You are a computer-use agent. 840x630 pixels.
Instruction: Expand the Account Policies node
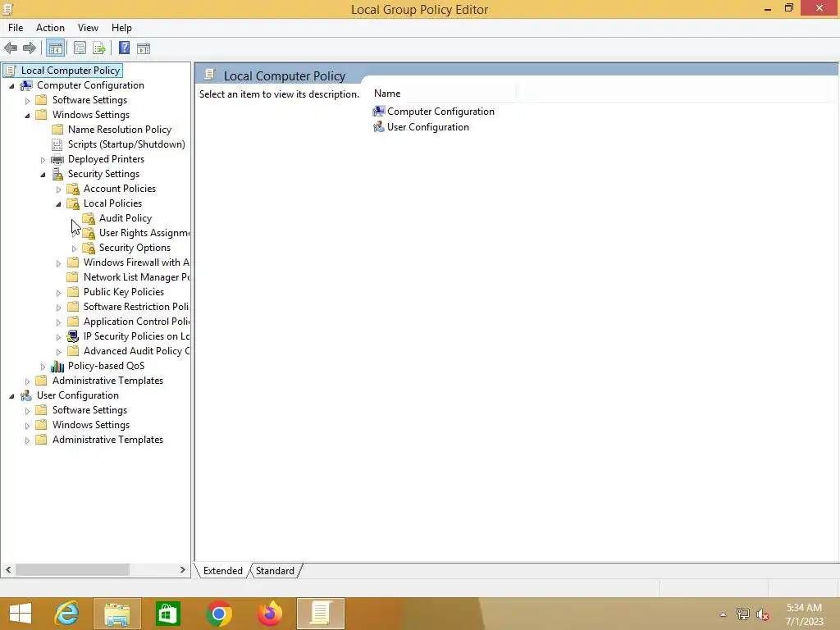(58, 189)
